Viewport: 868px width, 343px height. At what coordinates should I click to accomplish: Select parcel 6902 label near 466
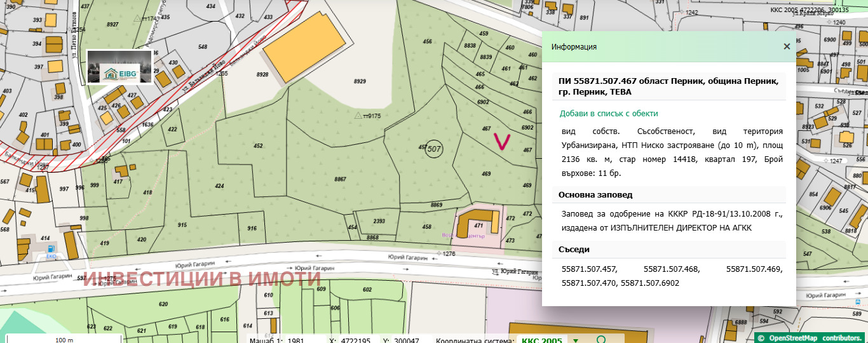click(482, 102)
